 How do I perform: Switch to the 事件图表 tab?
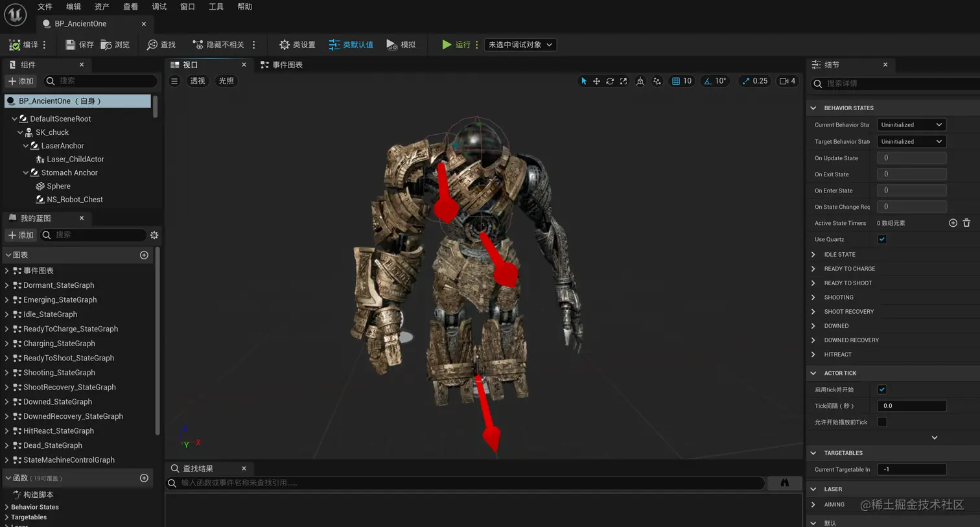[281, 65]
